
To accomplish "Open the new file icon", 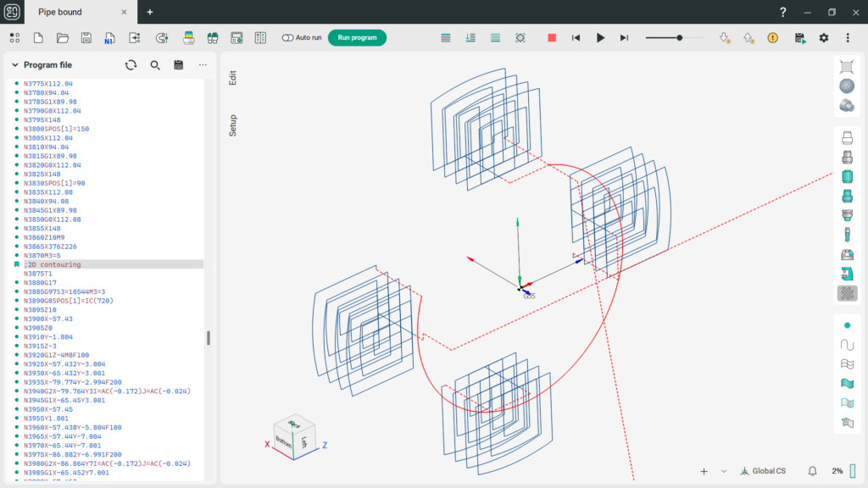I will [38, 37].
